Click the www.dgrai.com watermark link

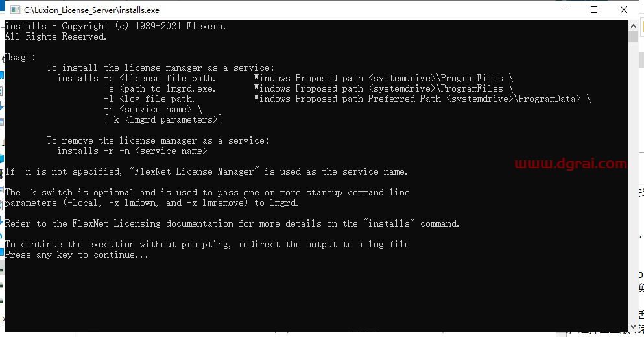click(x=571, y=164)
